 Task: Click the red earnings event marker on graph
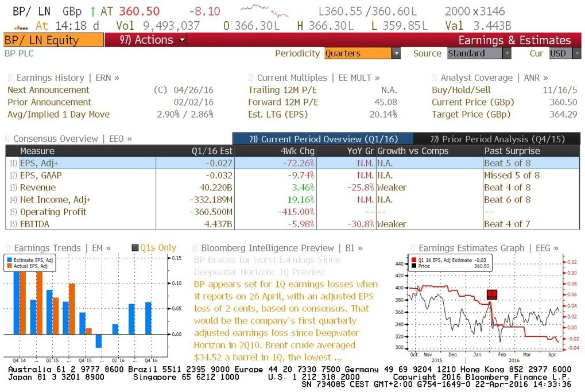(492, 294)
